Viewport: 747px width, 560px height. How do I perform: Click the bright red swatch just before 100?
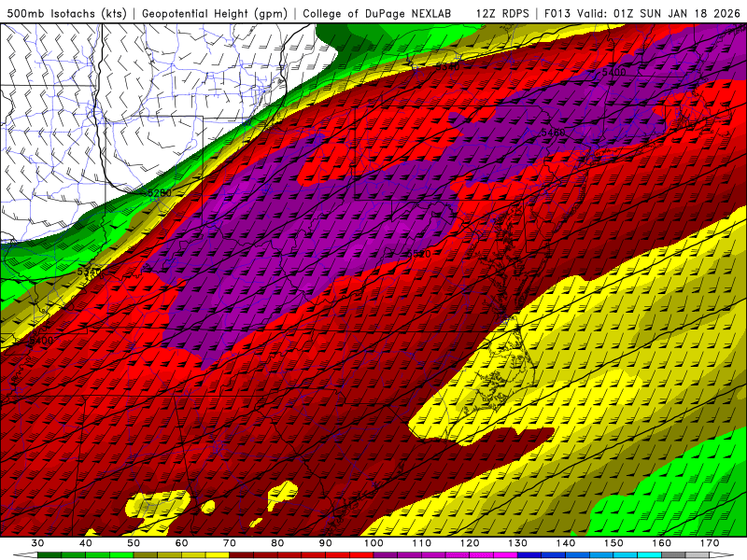(x=361, y=555)
